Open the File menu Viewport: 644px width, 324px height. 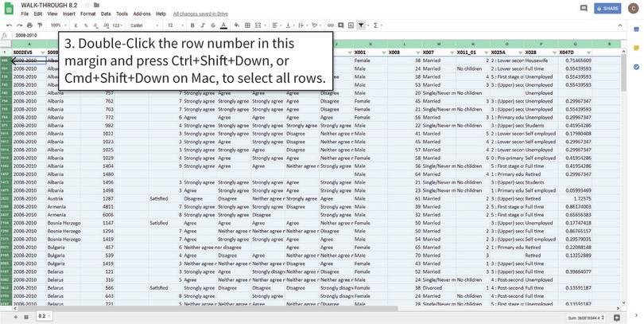[25, 14]
